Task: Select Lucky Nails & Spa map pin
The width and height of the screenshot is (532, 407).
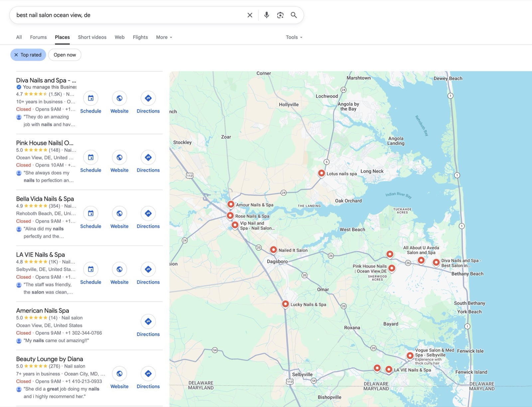Action: [285, 304]
